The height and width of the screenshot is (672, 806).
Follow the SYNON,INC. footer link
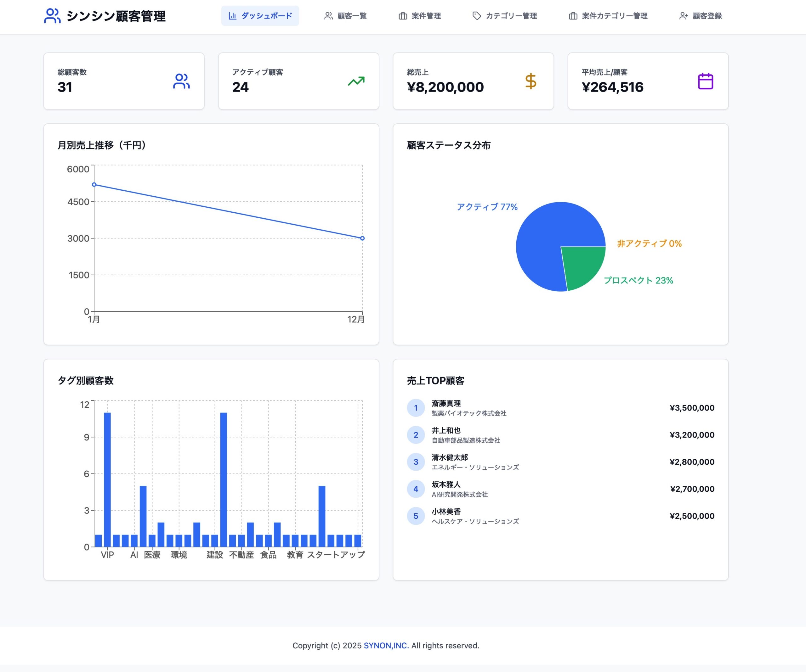[x=386, y=646]
